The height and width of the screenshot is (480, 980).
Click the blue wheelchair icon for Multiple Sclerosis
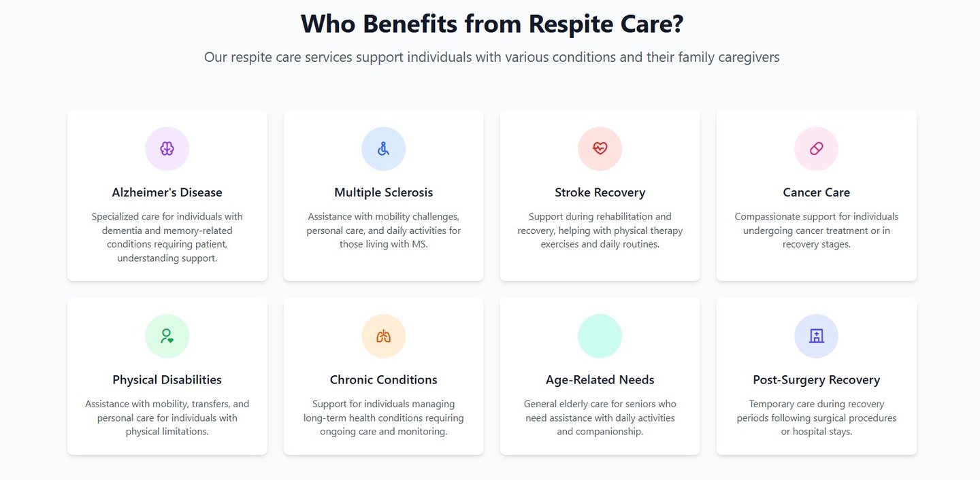point(384,149)
